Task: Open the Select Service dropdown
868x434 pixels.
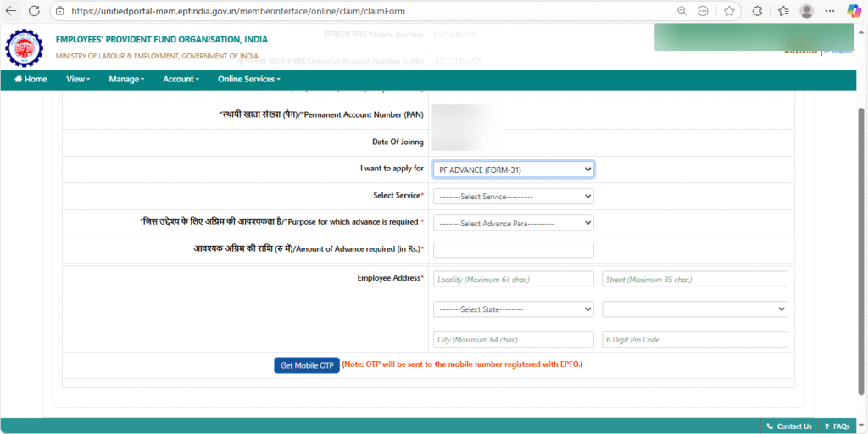Action: pos(513,196)
